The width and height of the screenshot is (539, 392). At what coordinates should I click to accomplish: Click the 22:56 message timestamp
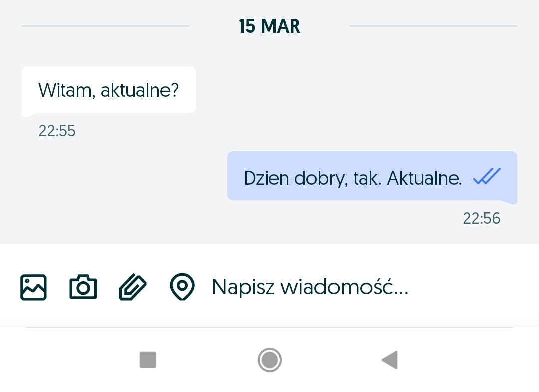481,219
